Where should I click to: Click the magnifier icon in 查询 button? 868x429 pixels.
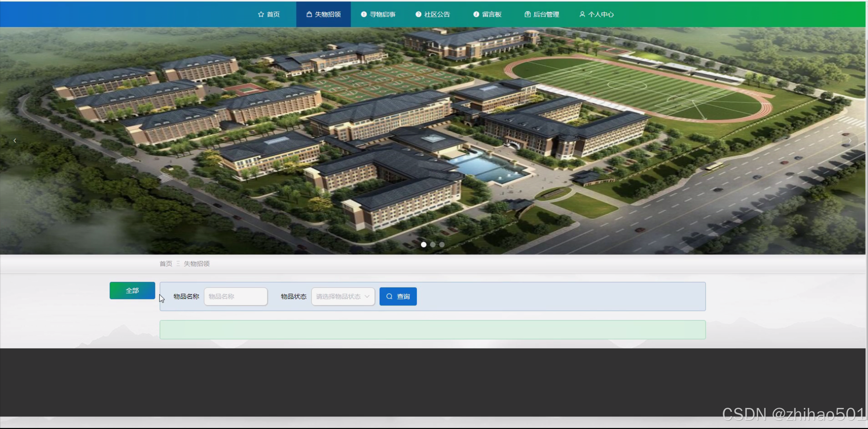(x=389, y=296)
